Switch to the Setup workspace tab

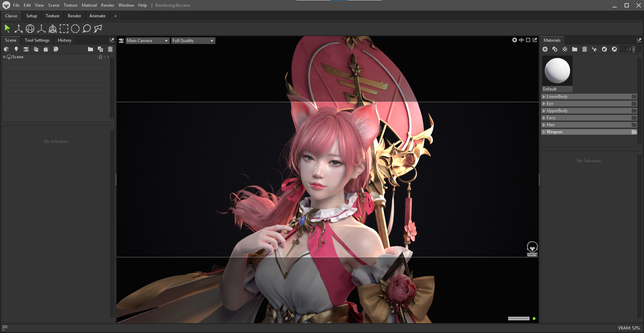coord(31,16)
